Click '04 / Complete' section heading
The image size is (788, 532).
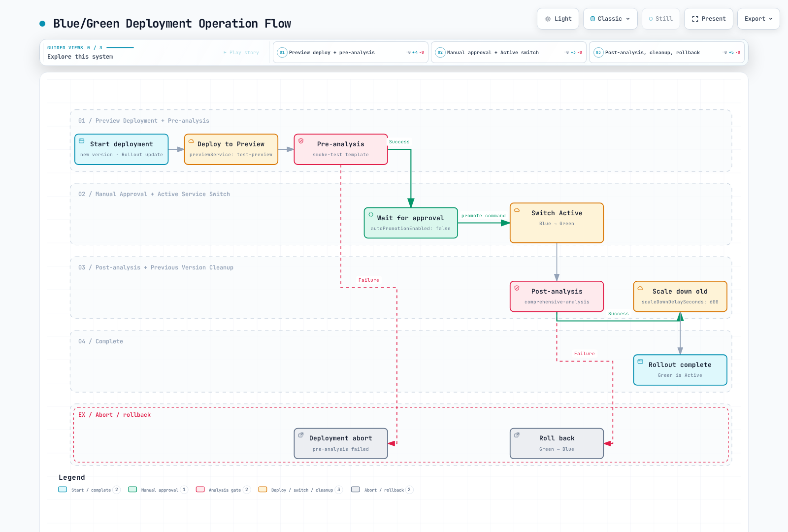pos(100,341)
